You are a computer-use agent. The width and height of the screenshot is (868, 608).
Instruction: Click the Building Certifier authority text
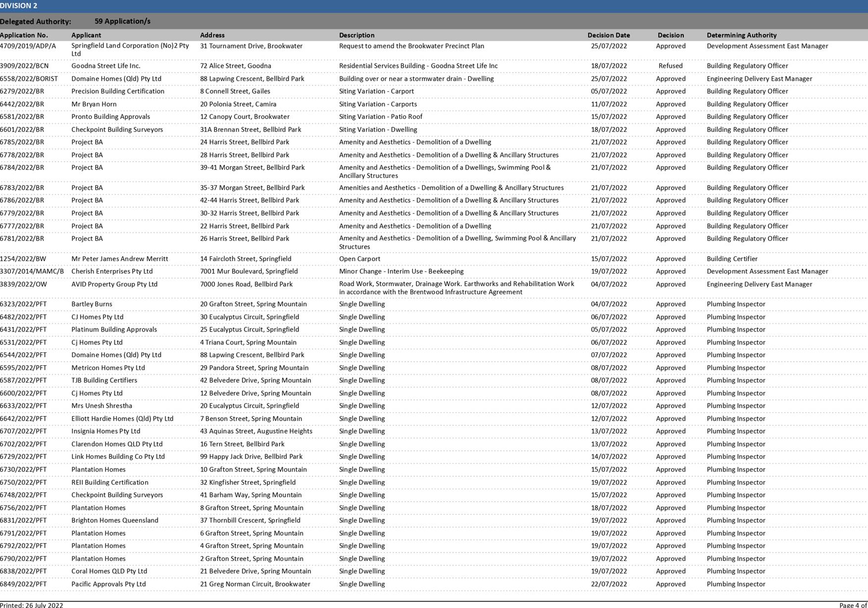pyautogui.click(x=732, y=259)
